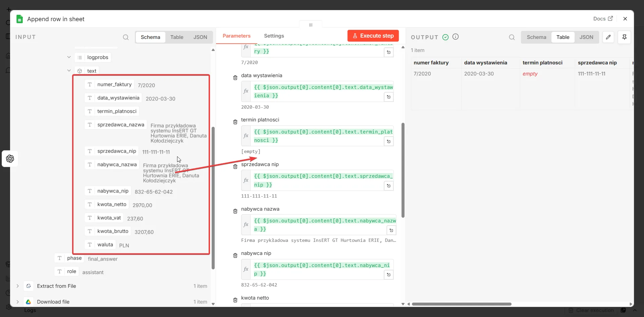This screenshot has height=317, width=644.
Task: Switch input view to Table
Action: [x=177, y=37]
